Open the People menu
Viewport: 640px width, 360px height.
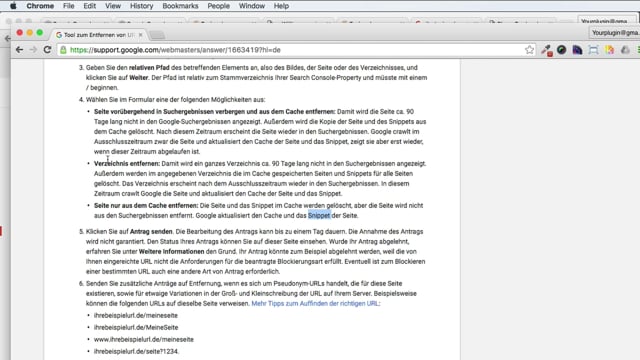click(218, 6)
